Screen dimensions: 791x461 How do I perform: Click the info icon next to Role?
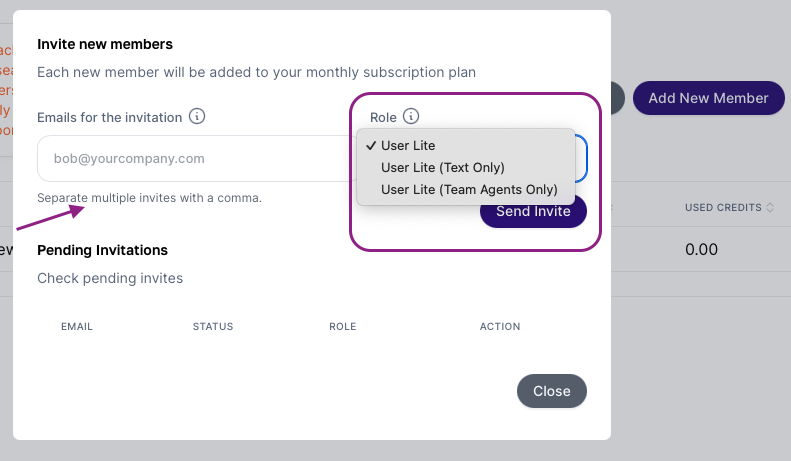(x=411, y=117)
